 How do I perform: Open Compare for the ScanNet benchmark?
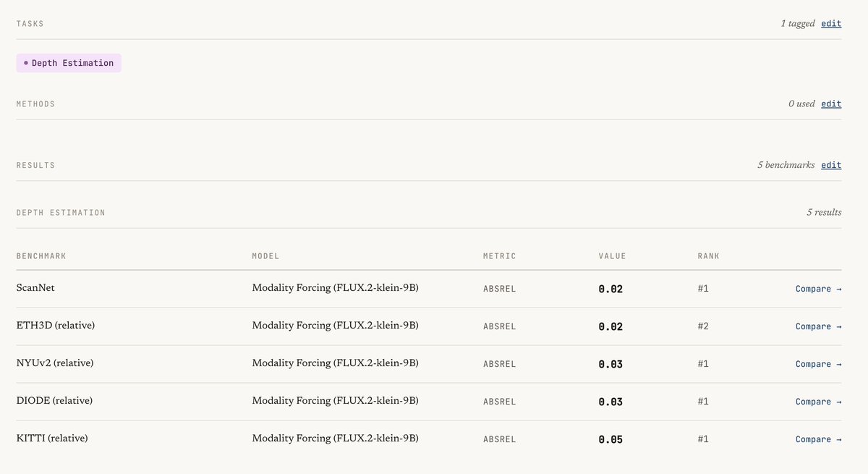tap(818, 289)
